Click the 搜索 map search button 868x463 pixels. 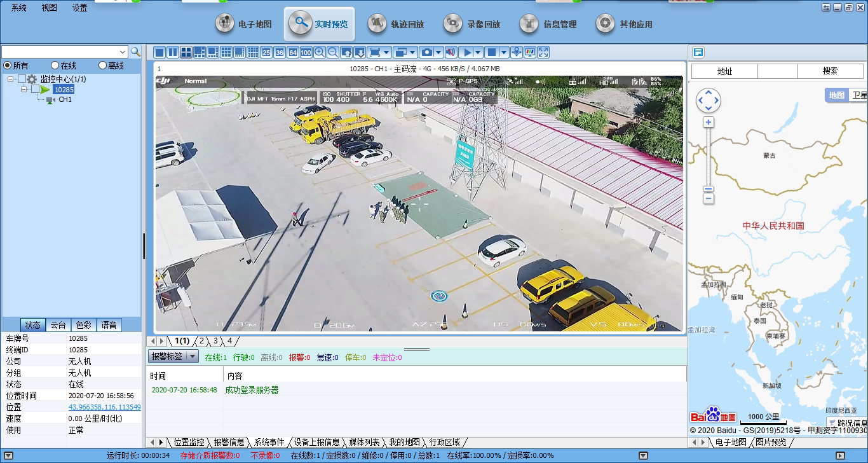(830, 71)
